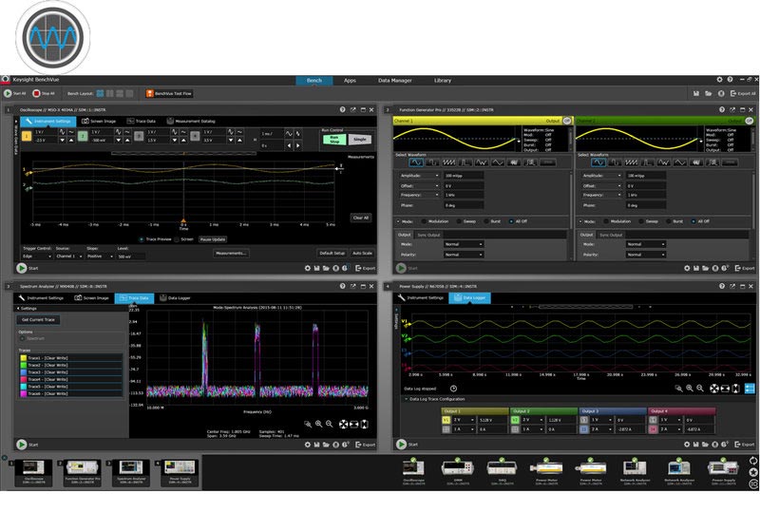760x532 pixels.
Task: Click the Stop All red icon
Action: tap(36, 93)
